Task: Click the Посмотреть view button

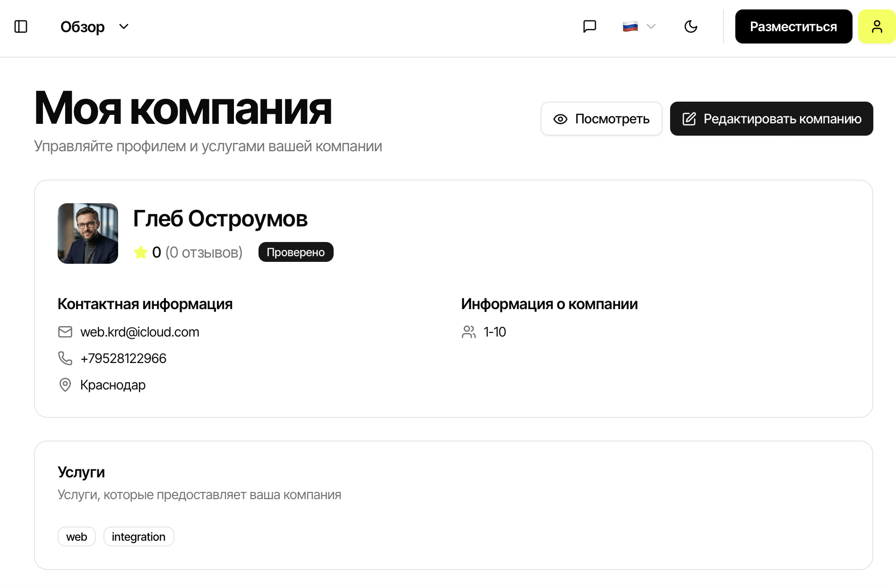Action: click(601, 119)
